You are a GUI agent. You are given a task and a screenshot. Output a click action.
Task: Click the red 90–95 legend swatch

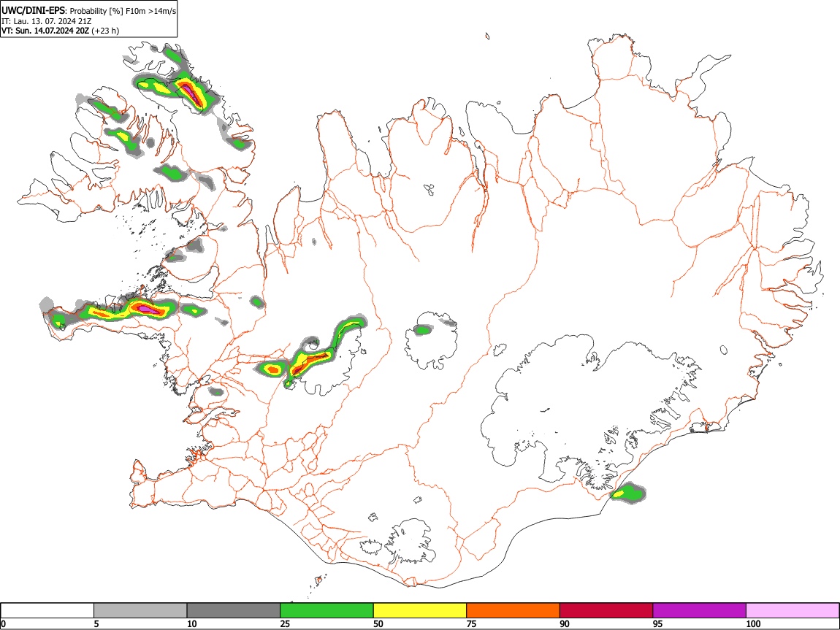coord(606,611)
